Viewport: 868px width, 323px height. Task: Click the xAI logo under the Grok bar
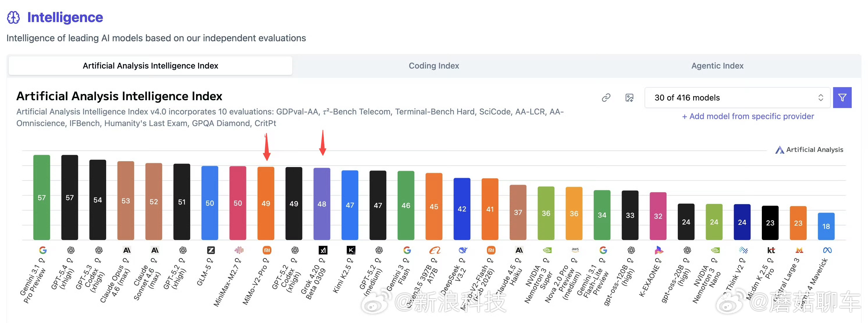pyautogui.click(x=323, y=250)
